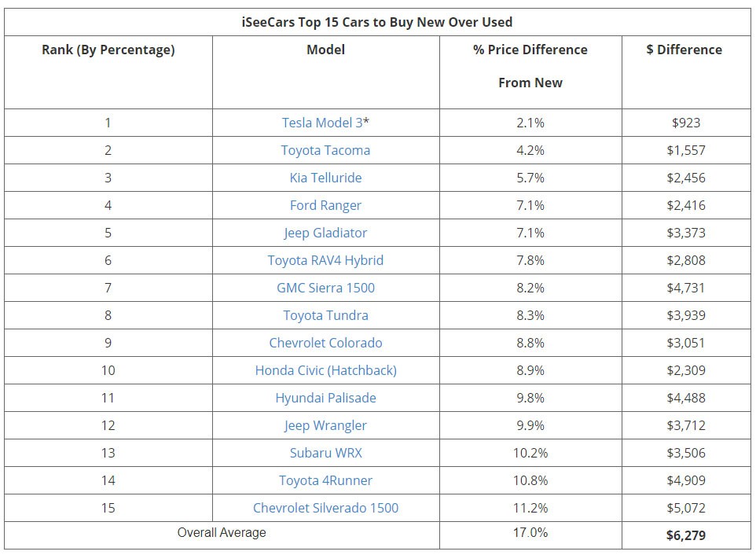756x555 pixels.
Task: Click the Toyota 4Runner link
Action: 325,480
